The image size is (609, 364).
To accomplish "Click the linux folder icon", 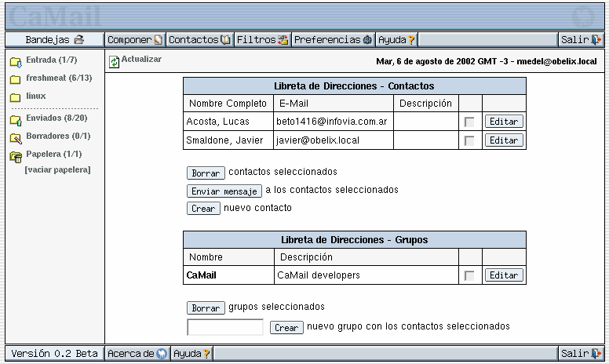I will [15, 97].
